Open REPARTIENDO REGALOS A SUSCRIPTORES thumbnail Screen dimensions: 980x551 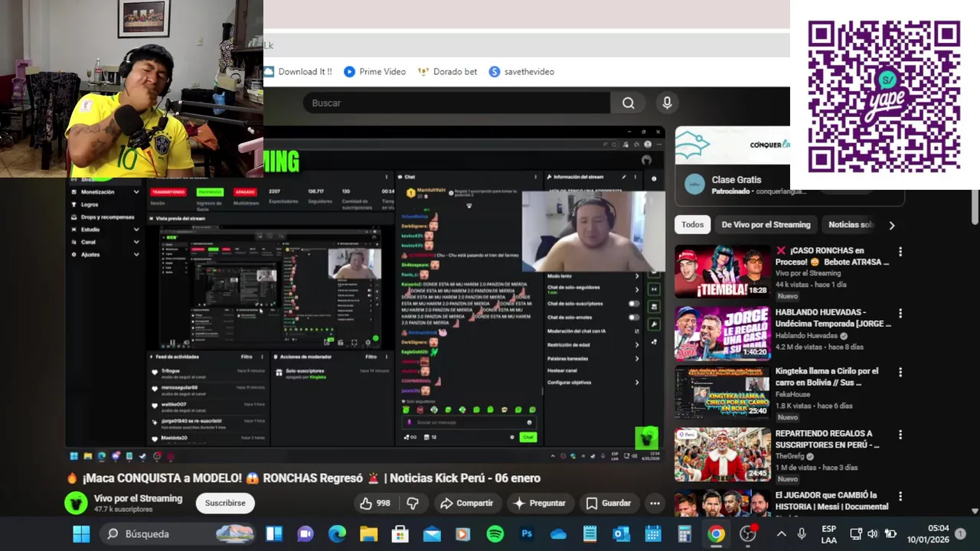coord(722,455)
